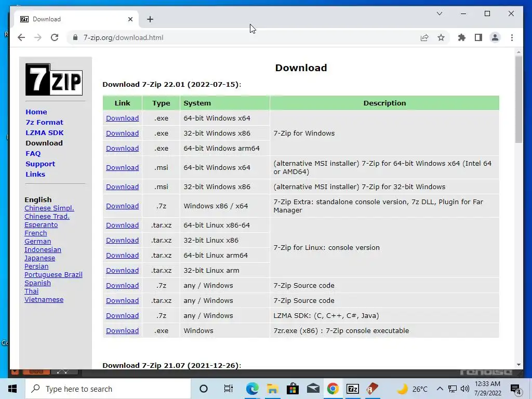Download the 32-bit Linux x86 tarball
The width and height of the screenshot is (532, 399).
coord(122,240)
